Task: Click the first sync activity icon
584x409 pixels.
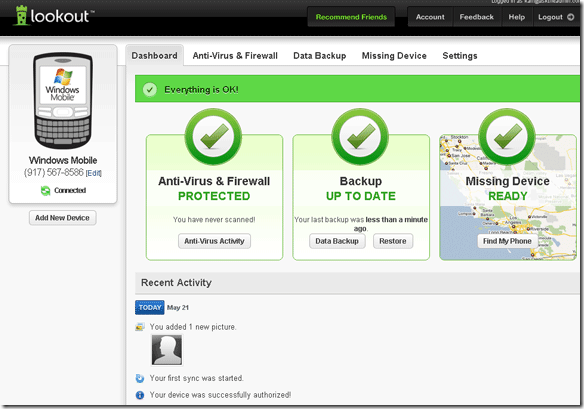Action: tap(140, 378)
